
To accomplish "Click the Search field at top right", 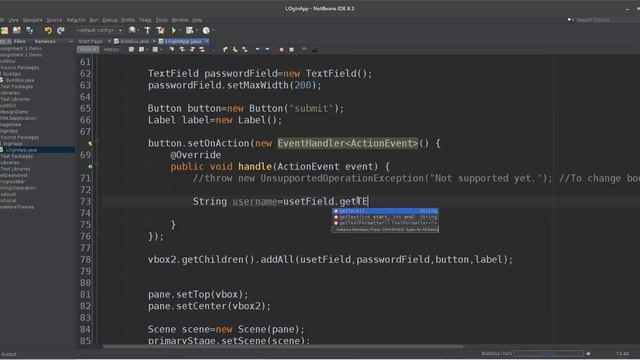I will (593, 20).
